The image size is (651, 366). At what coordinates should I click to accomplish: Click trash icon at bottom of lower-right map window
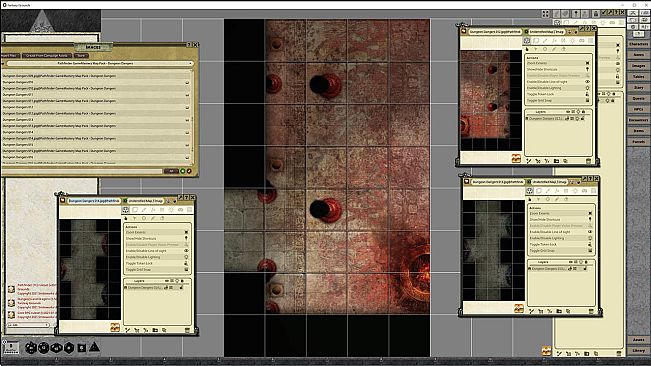[591, 311]
